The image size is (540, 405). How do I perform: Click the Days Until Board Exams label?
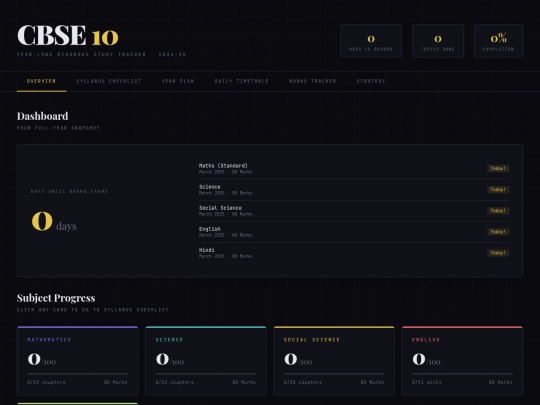[69, 191]
